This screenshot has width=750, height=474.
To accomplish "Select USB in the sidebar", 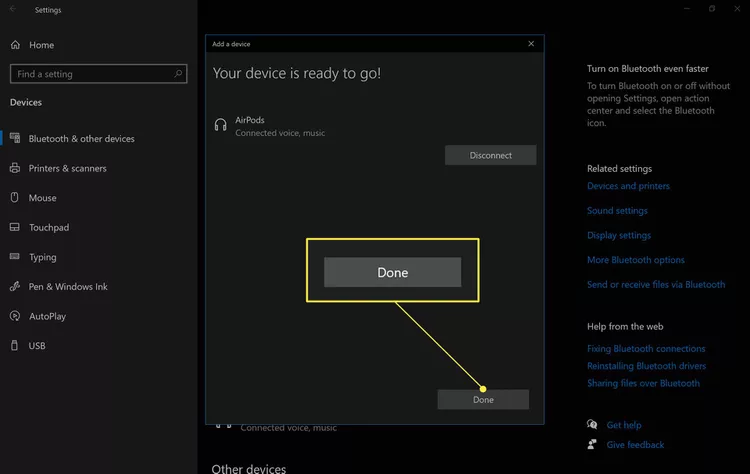I will 37,346.
